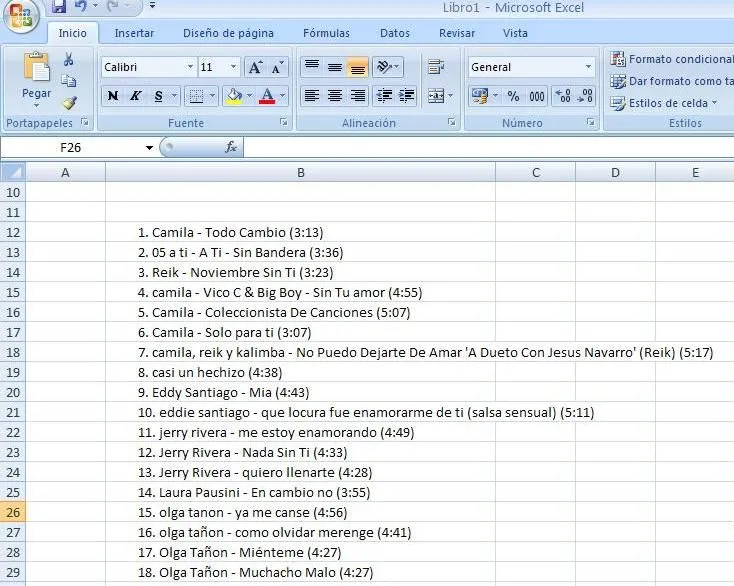
Task: Decrease font size with small A
Action: tap(276, 67)
